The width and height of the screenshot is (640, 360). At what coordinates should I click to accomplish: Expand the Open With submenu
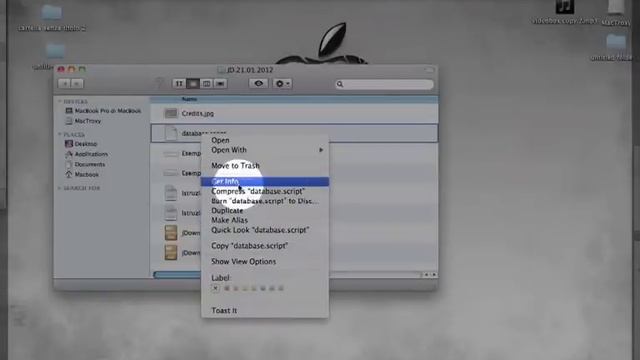[x=265, y=150]
